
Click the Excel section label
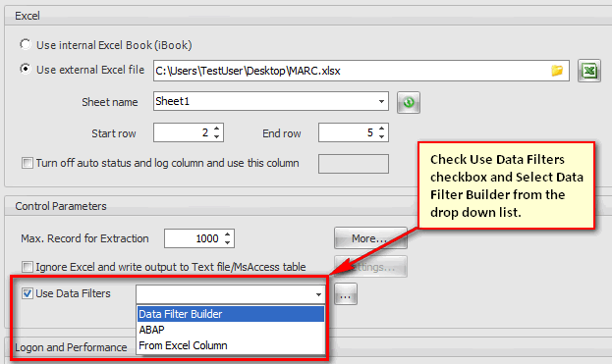(x=28, y=16)
